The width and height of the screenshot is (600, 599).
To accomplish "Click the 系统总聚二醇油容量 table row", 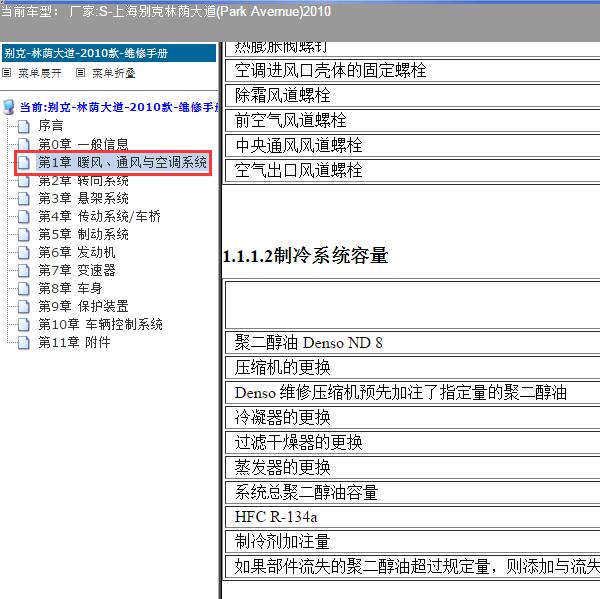I will [x=412, y=493].
